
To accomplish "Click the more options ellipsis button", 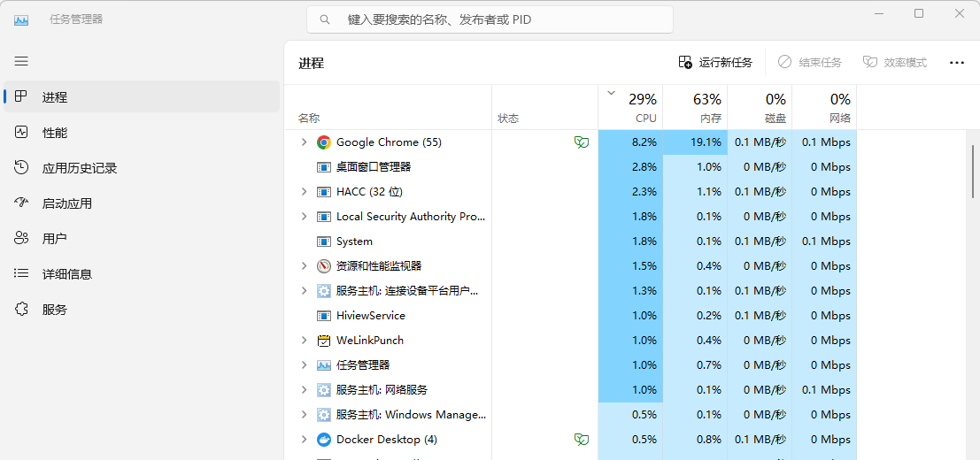I will tap(956, 63).
